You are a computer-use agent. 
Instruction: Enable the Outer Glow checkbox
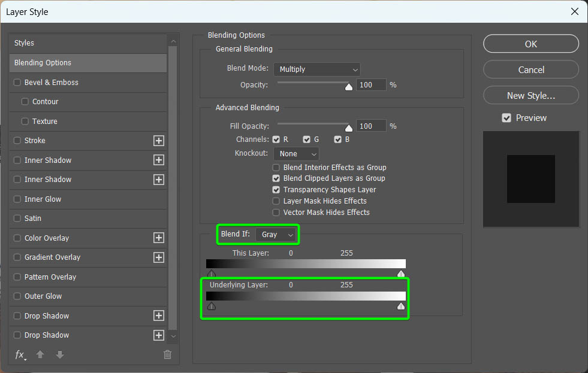(x=17, y=296)
